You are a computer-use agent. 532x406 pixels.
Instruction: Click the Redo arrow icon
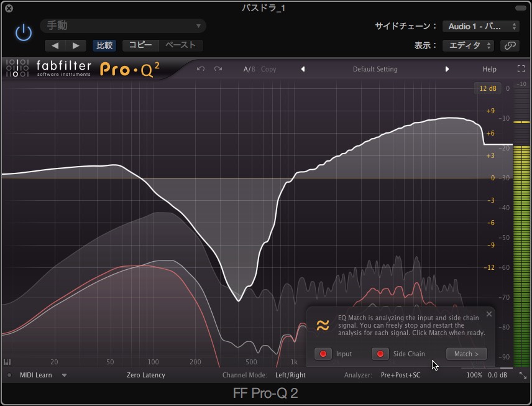click(218, 69)
